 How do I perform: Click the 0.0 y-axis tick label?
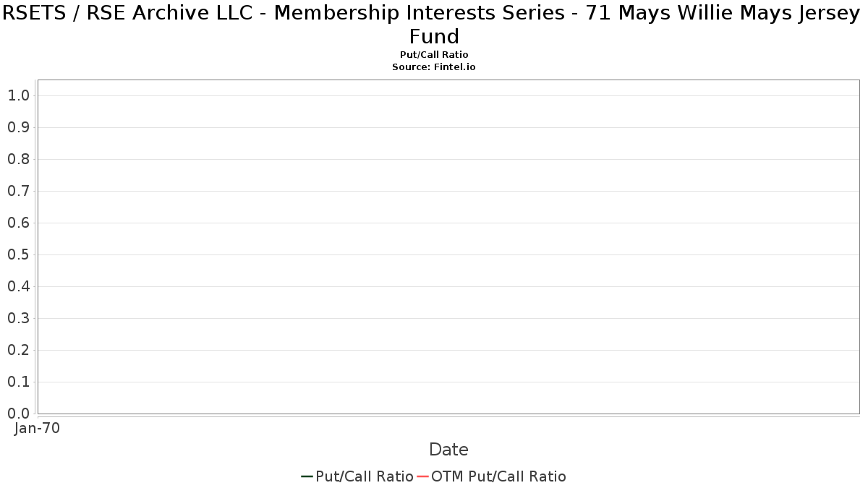pos(19,414)
